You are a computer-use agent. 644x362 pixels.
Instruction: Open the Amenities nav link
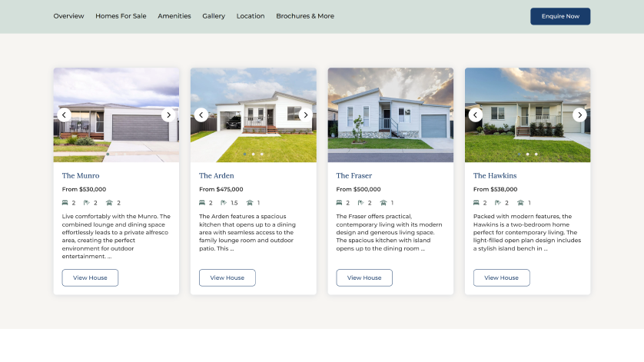click(x=174, y=16)
